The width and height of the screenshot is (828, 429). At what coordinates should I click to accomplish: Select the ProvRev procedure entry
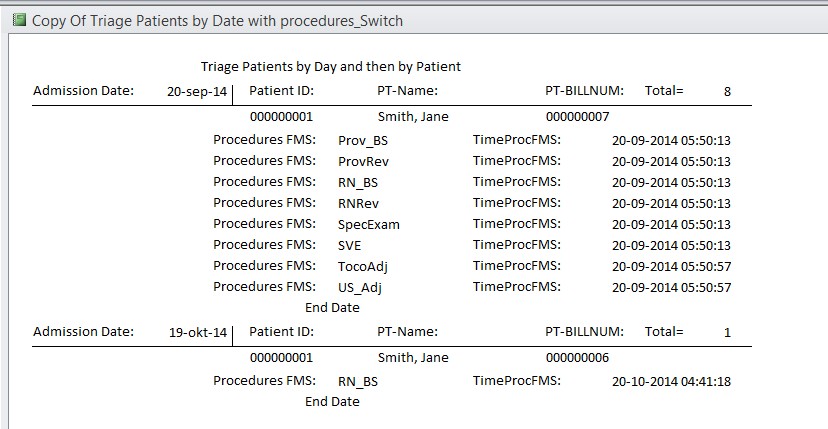click(x=363, y=161)
